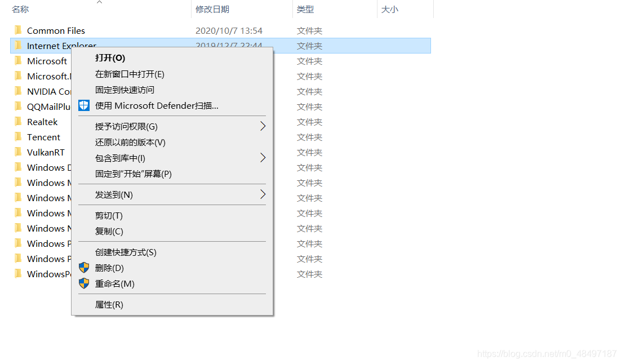The image size is (622, 364).
Task: Click the QQMailPlugin folder icon
Action: click(18, 106)
